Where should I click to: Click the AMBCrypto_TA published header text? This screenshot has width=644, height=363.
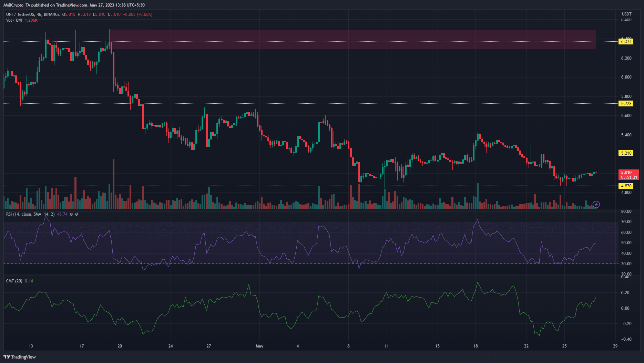coord(74,5)
